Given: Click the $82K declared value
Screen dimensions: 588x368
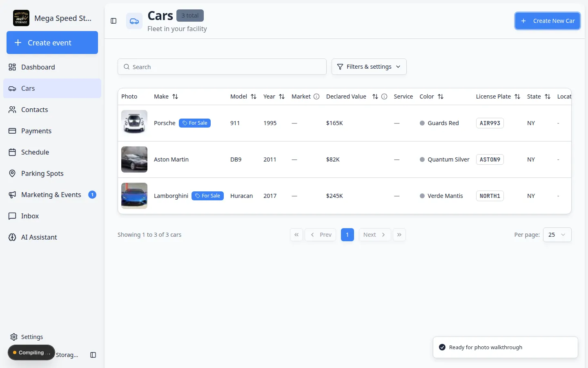Looking at the screenshot, I should tap(333, 159).
